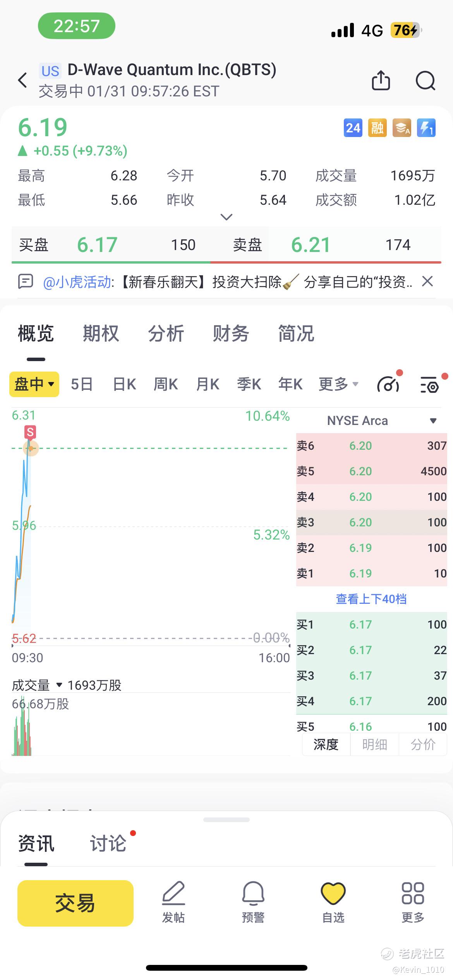Tap the orange 融 margin badge
The height and width of the screenshot is (980, 453).
point(377,128)
